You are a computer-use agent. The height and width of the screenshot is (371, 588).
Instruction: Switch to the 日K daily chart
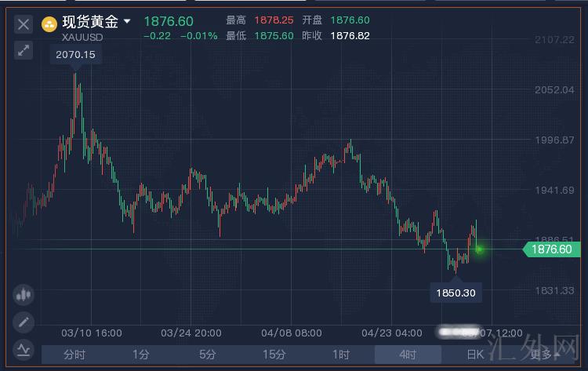click(475, 355)
